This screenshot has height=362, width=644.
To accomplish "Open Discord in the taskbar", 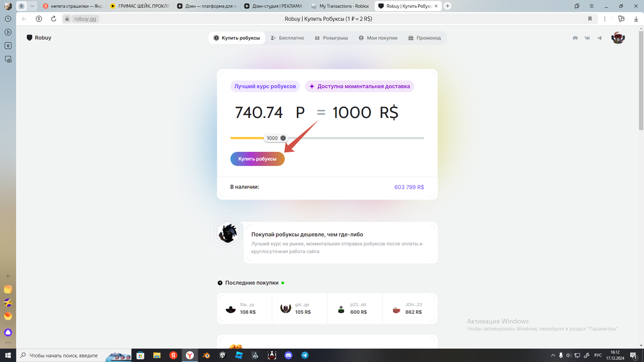I will click(x=289, y=355).
